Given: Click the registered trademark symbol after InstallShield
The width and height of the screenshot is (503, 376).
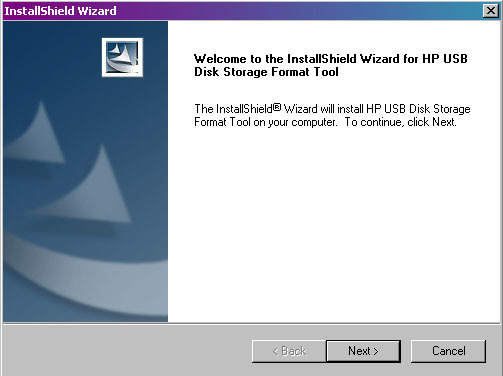Looking at the screenshot, I should pyautogui.click(x=277, y=107).
